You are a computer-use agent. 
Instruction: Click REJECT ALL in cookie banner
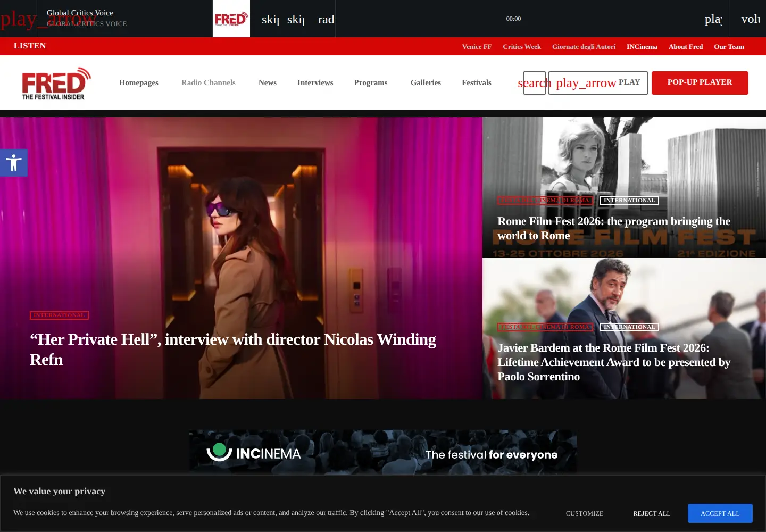click(x=652, y=513)
